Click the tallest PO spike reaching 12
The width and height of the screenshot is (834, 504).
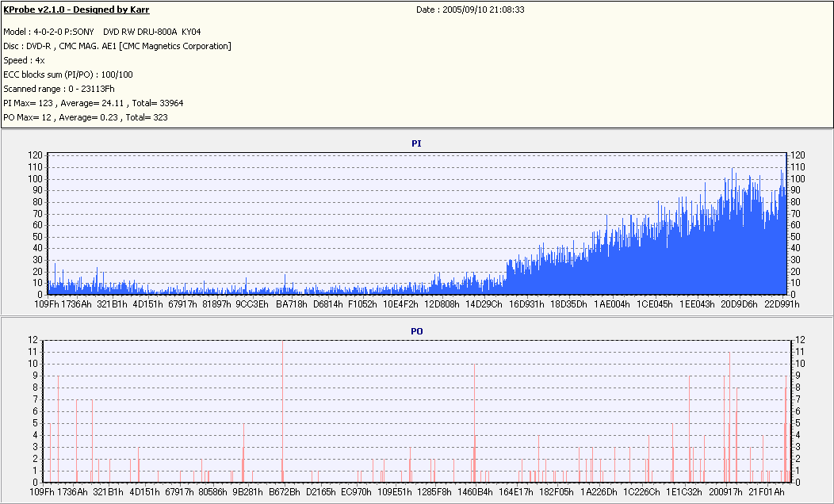[282, 411]
